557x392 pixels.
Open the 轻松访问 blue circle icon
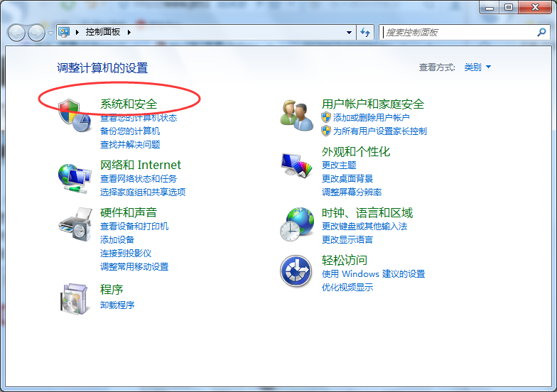[296, 271]
